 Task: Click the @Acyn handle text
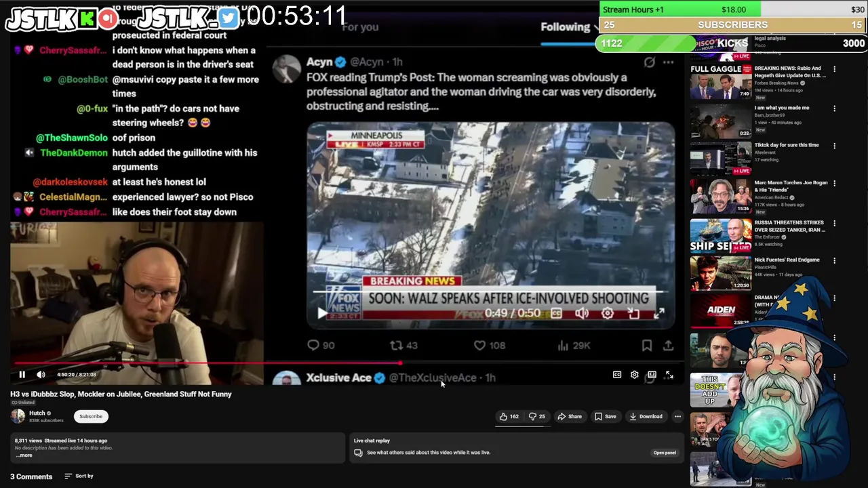366,62
